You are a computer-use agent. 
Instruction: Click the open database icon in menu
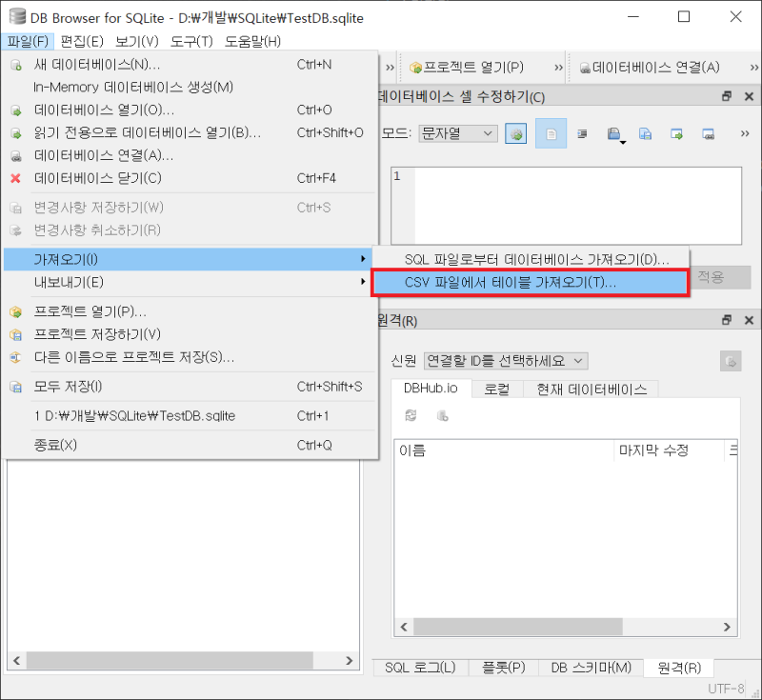(x=15, y=110)
